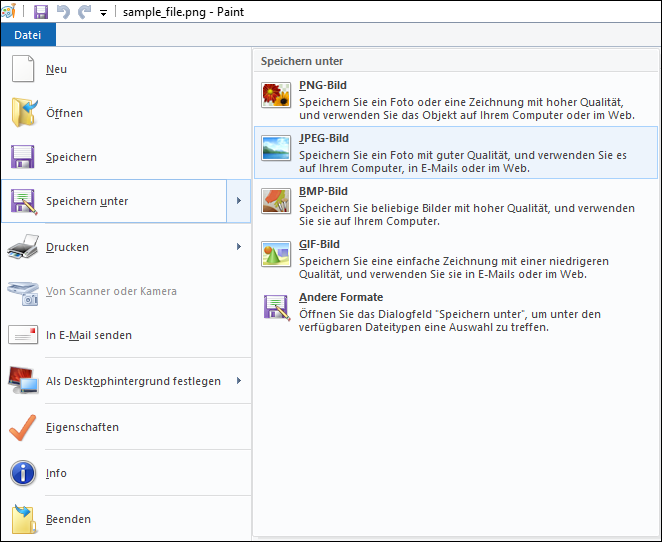Click the GIF-Bild shapes icon
Screen dimensions: 662x542
pos(276,254)
